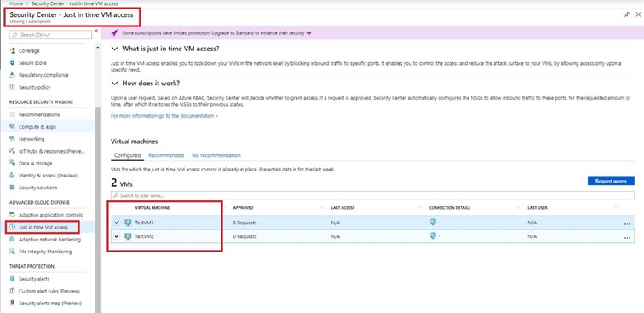Sort by the Connection Details column arrows
The height and width of the screenshot is (313, 644).
(x=518, y=208)
